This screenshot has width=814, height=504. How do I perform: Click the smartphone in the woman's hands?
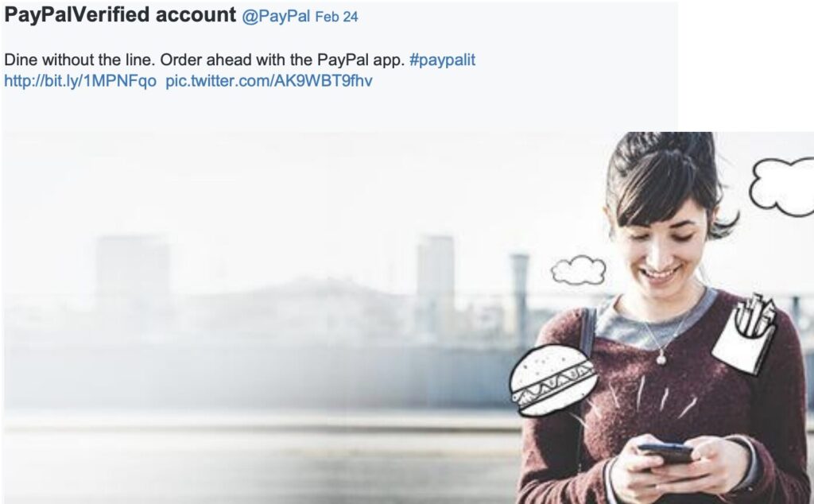click(665, 452)
